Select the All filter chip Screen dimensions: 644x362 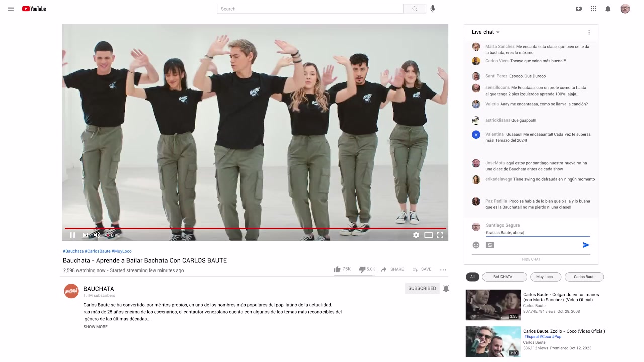pos(472,277)
